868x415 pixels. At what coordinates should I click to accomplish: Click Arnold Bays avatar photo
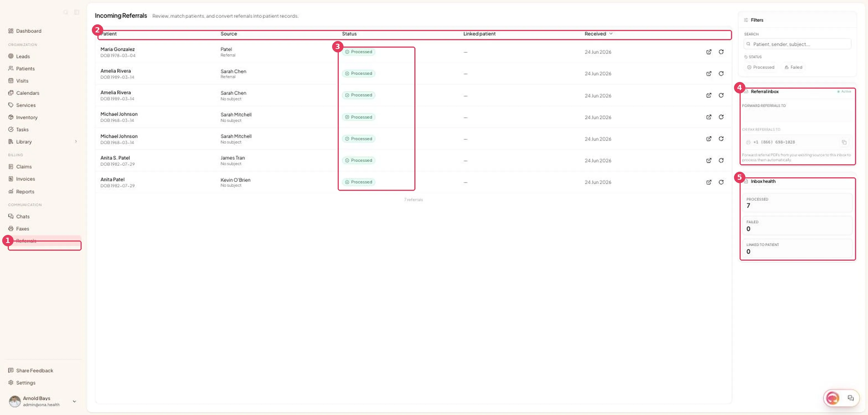[15, 401]
